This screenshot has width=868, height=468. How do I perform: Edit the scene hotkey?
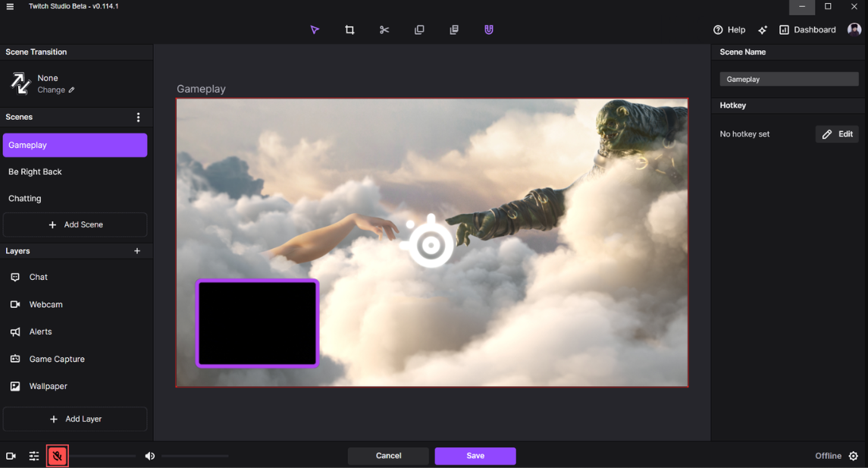pyautogui.click(x=837, y=134)
